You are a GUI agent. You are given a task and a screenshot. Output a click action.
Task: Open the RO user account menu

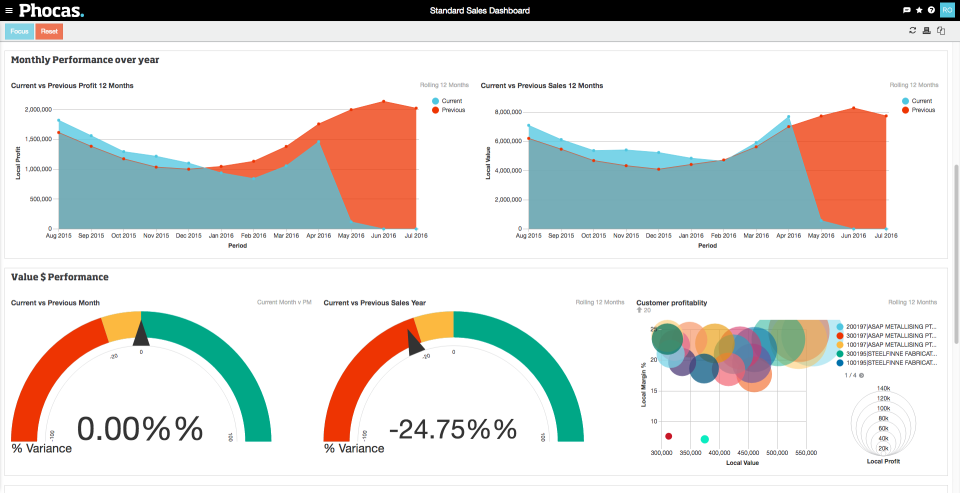pos(946,10)
